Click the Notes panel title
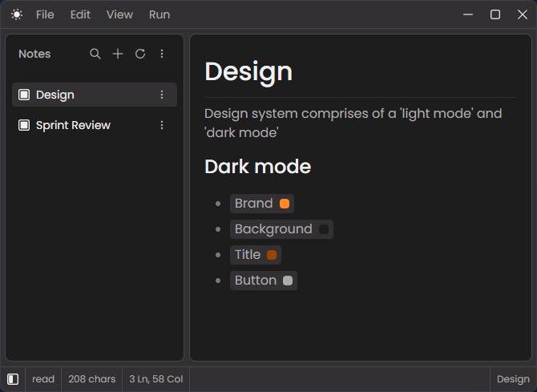 pos(34,54)
